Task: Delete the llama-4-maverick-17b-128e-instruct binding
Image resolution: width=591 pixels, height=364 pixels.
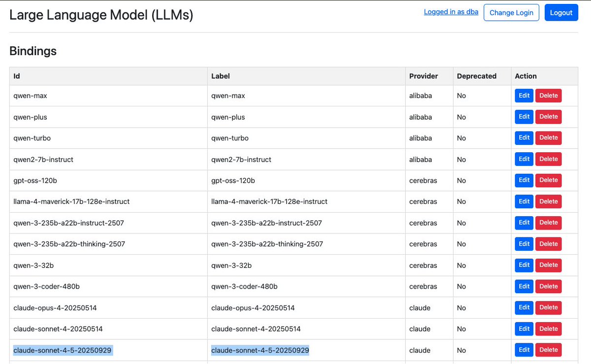Action: pyautogui.click(x=549, y=201)
